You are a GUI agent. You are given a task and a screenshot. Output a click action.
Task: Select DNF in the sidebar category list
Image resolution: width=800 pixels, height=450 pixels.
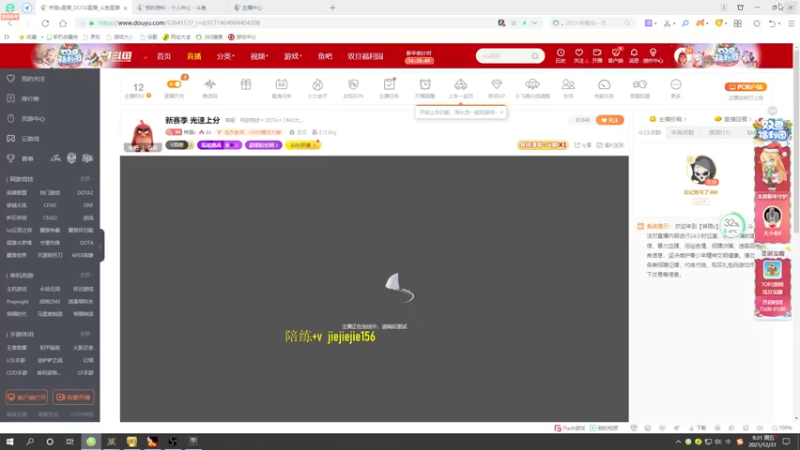(x=88, y=205)
